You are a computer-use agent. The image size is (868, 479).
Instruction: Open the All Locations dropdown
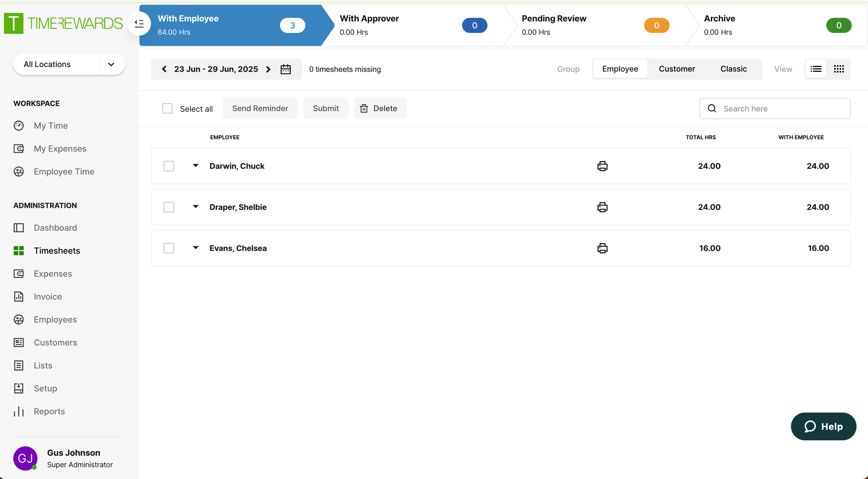pos(69,64)
